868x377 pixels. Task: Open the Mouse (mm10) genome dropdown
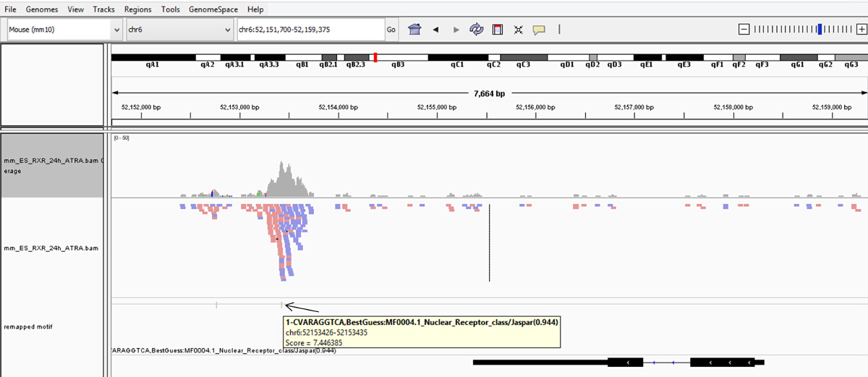tap(64, 30)
